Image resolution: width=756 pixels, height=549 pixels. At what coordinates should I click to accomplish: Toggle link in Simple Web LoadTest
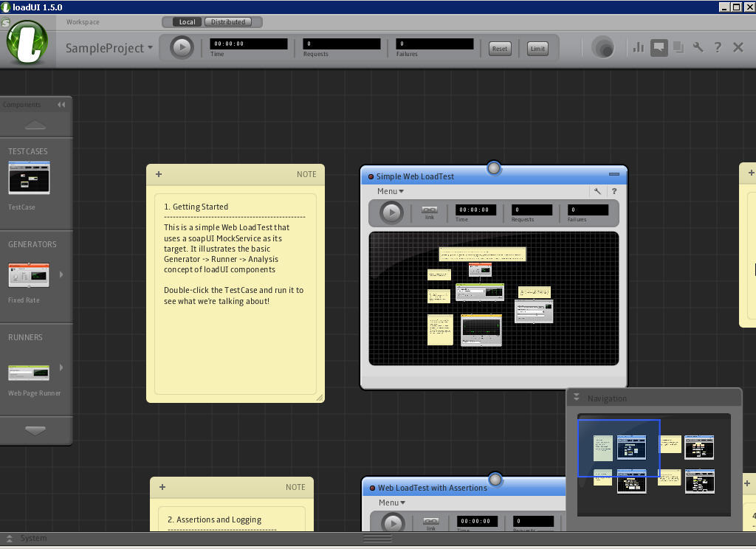pos(430,213)
